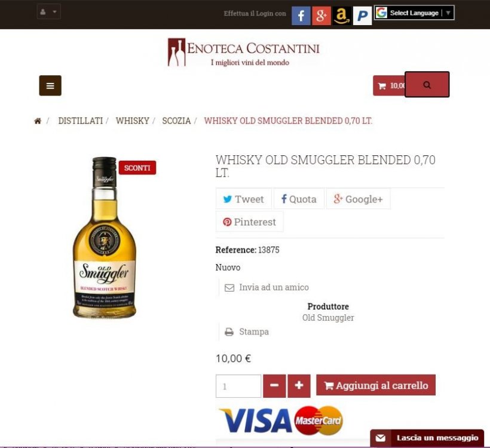Open the Old Smuggler bottle image
The height and width of the screenshot is (448, 490).
[105, 238]
